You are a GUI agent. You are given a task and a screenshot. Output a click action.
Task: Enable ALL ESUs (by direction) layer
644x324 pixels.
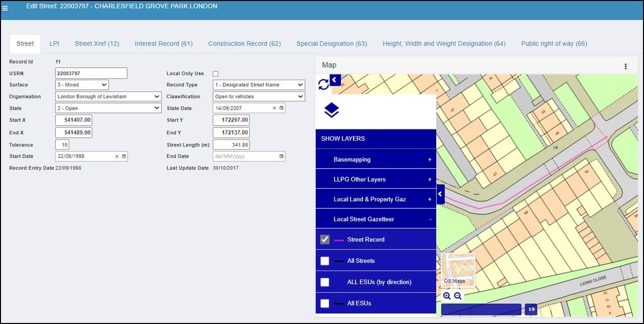(x=325, y=282)
